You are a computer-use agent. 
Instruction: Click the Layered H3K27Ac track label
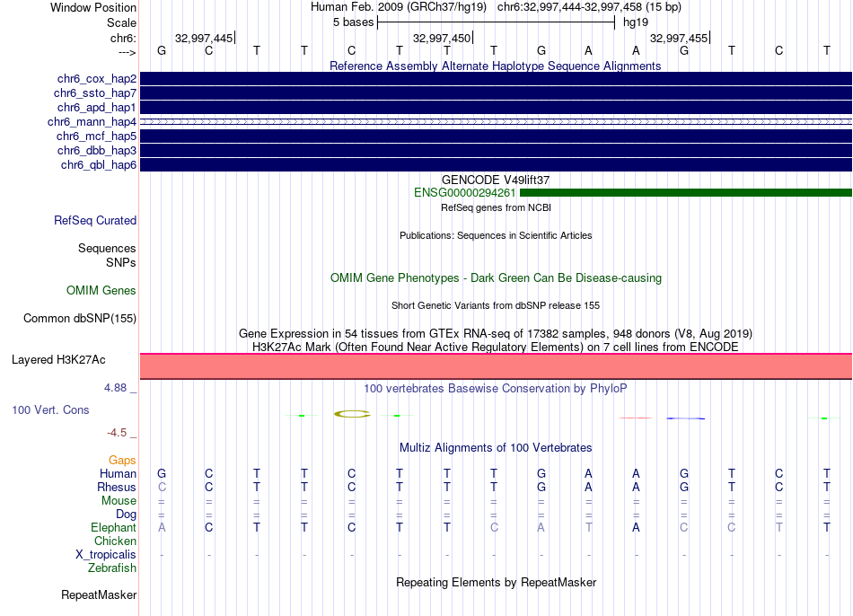click(x=58, y=360)
